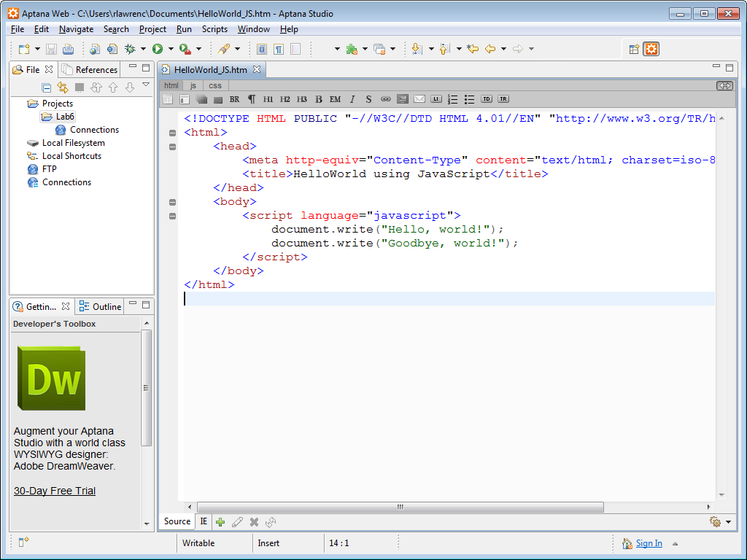Open the Scripts menu
This screenshot has width=747, height=560.
tap(214, 29)
